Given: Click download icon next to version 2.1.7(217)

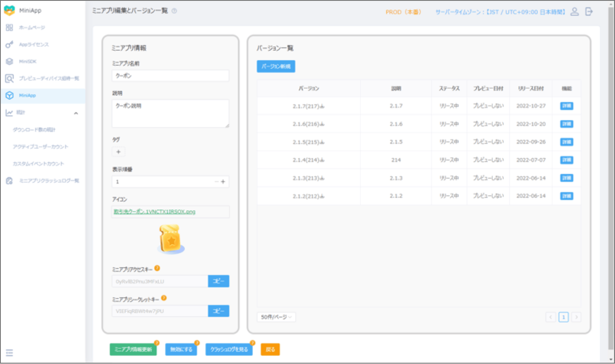Looking at the screenshot, I should [x=322, y=106].
